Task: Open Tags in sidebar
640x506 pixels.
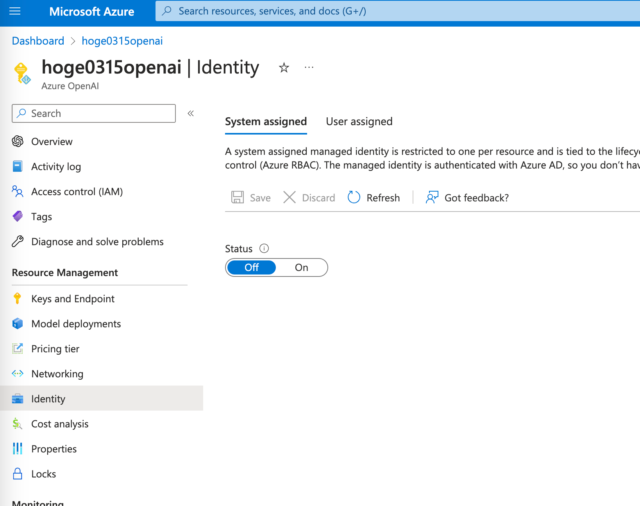Action: 42,217
